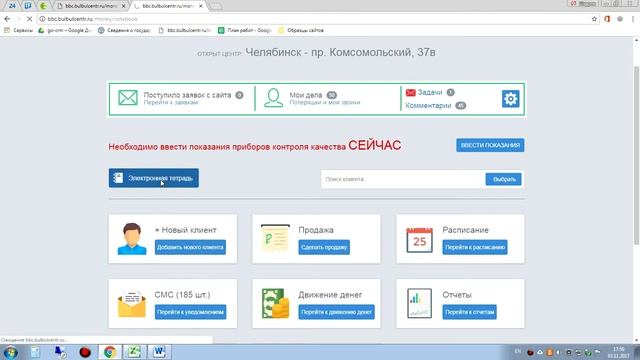
Task: Switch to the pinned tab labeled 24
Action: [x=12, y=6]
